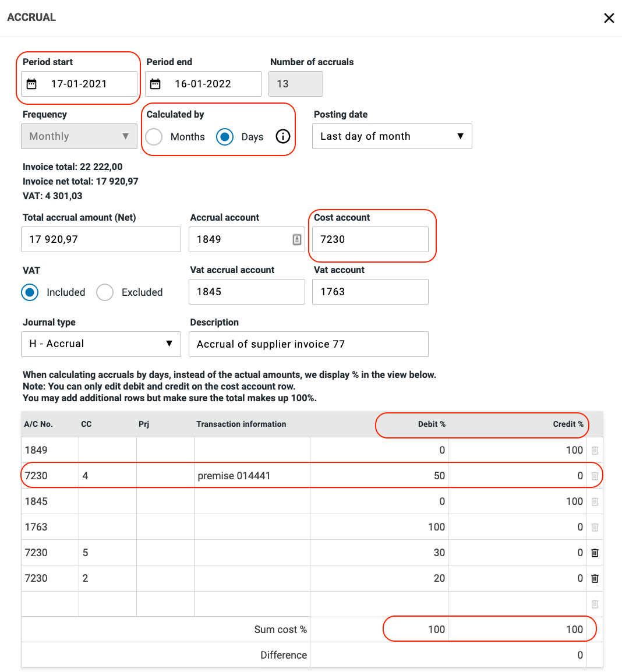This screenshot has width=622, height=672.
Task: Click the trash icon on the 1849 row
Action: click(595, 450)
